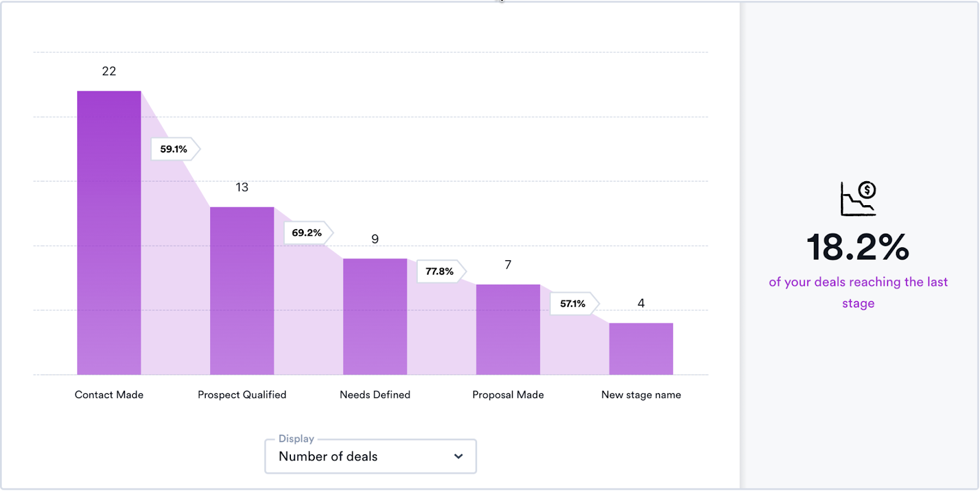
Task: Click the chevron arrow in the Display dropdown
Action: [458, 456]
